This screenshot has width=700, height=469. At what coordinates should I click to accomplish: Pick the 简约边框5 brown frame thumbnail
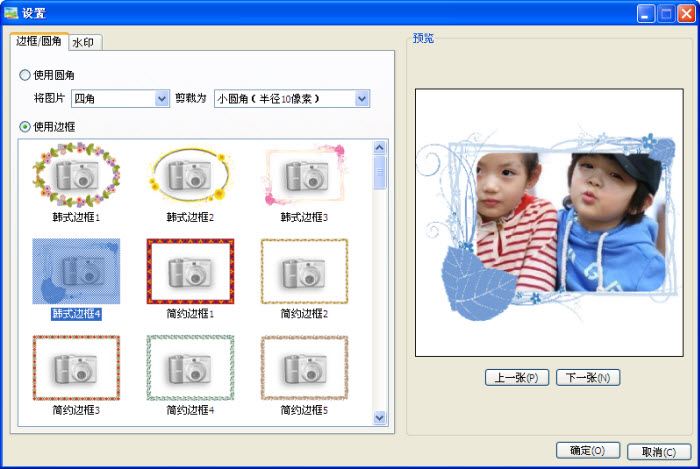click(x=304, y=368)
